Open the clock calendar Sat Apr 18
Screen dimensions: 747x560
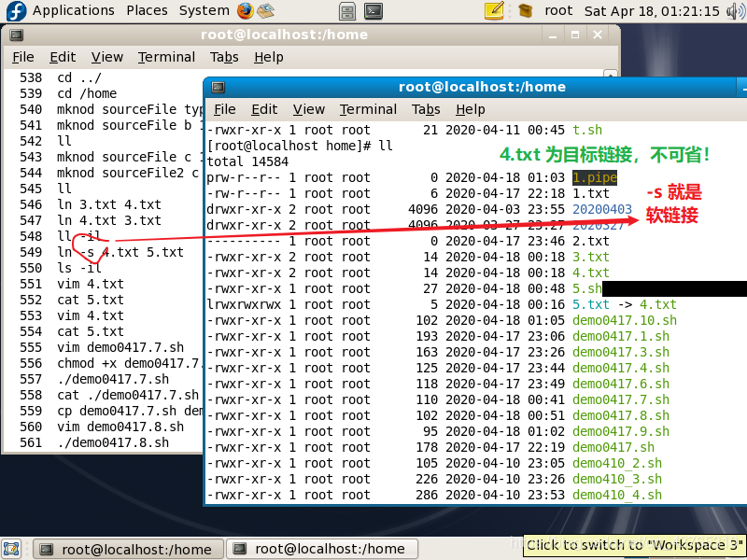[x=652, y=10]
